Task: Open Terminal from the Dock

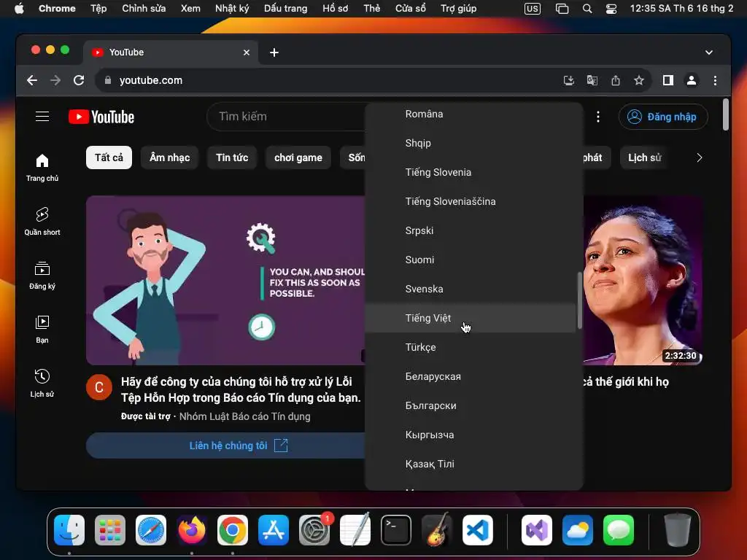Action: [x=396, y=530]
